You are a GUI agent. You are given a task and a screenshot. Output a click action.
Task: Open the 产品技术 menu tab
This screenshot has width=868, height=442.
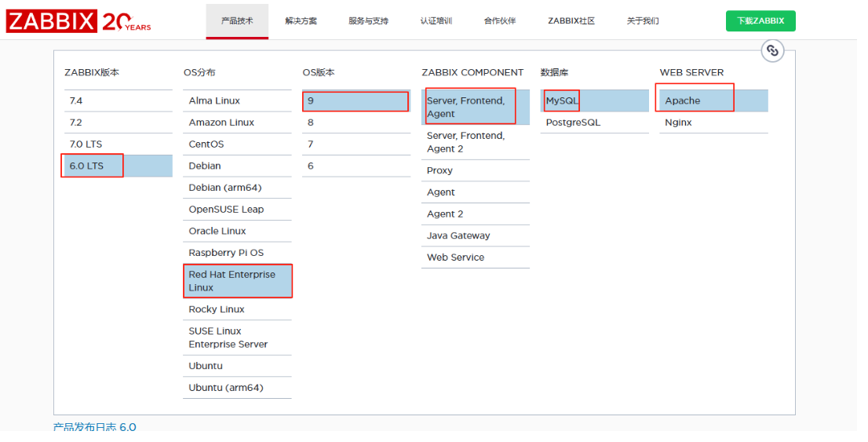237,21
